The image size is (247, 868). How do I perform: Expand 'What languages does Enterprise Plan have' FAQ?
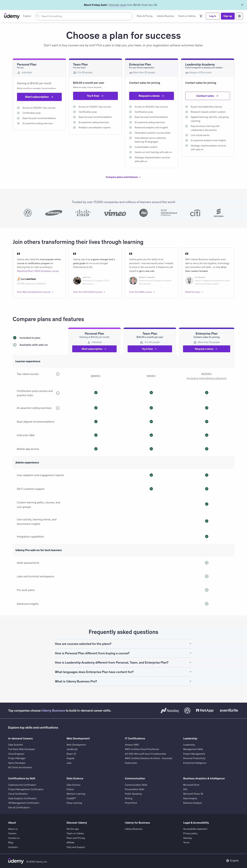point(123,672)
